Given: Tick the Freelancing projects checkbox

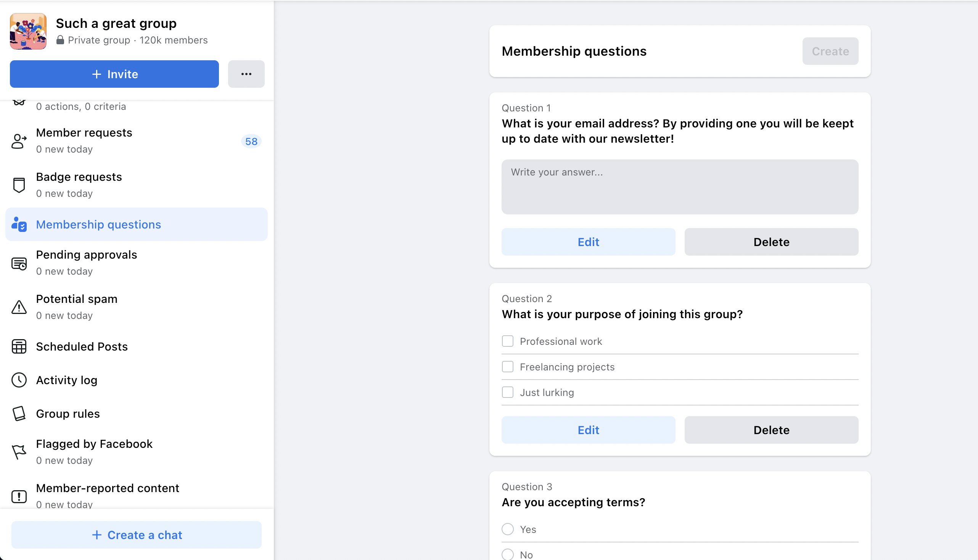Looking at the screenshot, I should point(508,367).
